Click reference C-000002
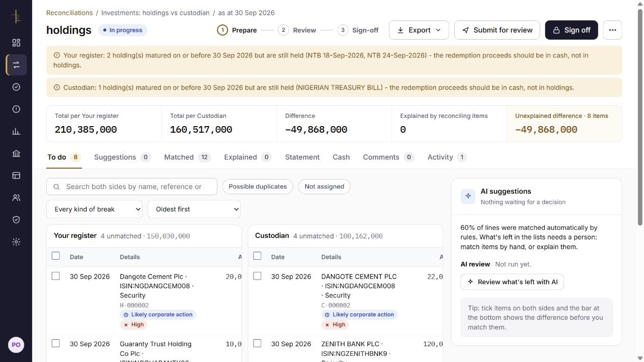The width and height of the screenshot is (644, 362). pyautogui.click(x=336, y=306)
